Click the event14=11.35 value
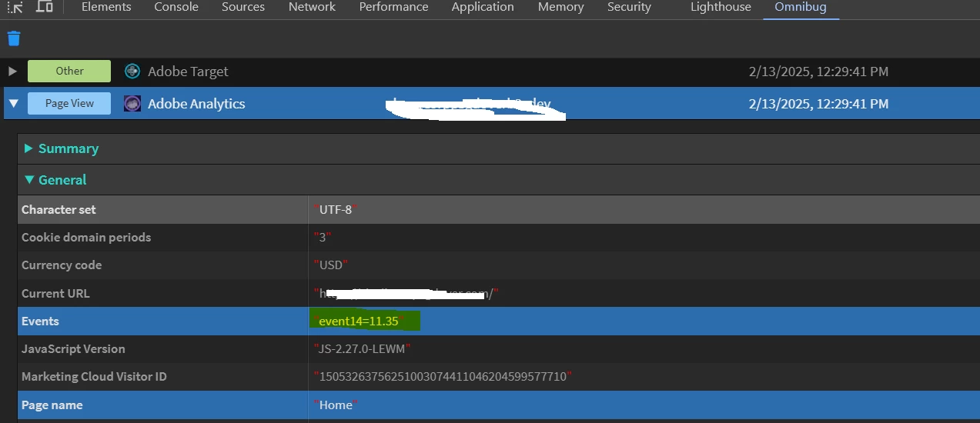Screen dimensions: 980x423 click(358, 321)
